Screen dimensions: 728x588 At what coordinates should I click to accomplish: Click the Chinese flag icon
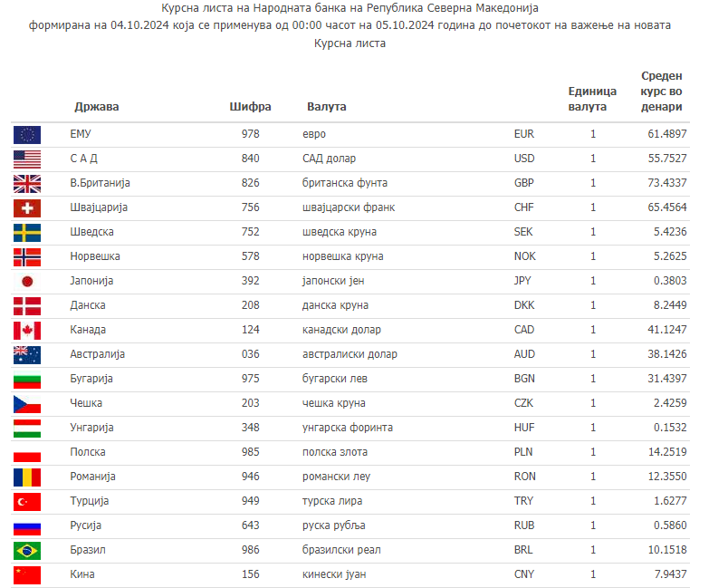click(27, 575)
